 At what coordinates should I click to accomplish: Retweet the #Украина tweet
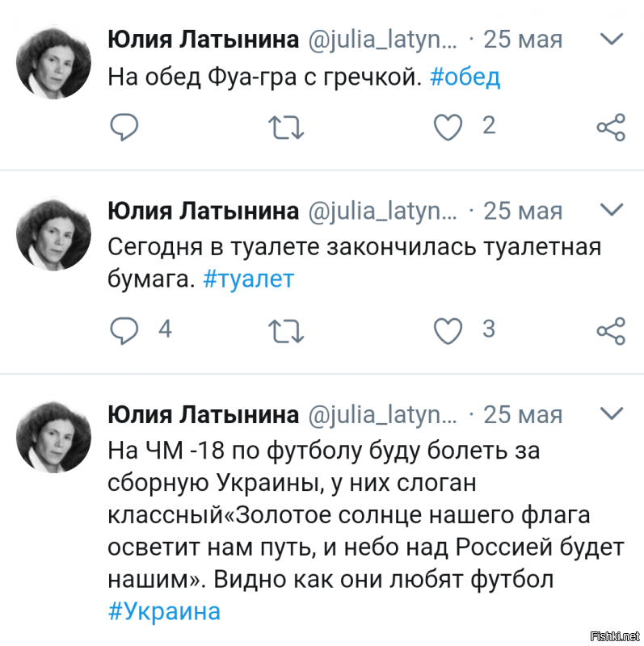point(286,642)
